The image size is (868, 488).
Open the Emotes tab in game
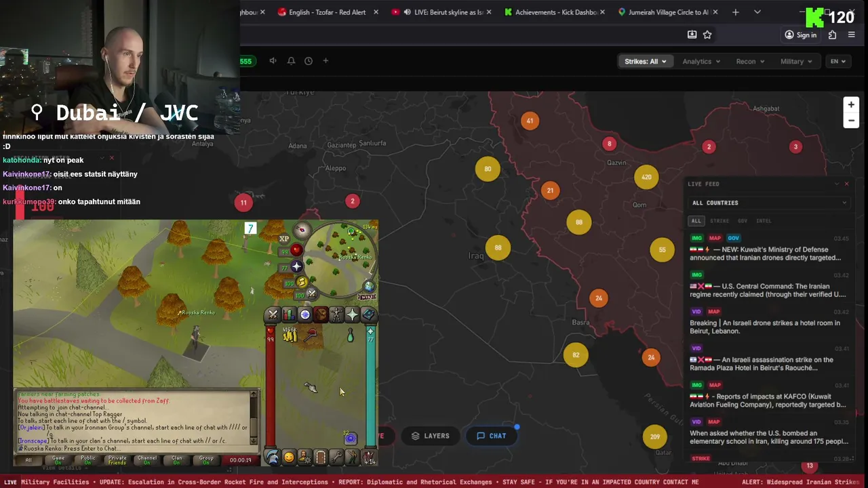[x=352, y=457]
